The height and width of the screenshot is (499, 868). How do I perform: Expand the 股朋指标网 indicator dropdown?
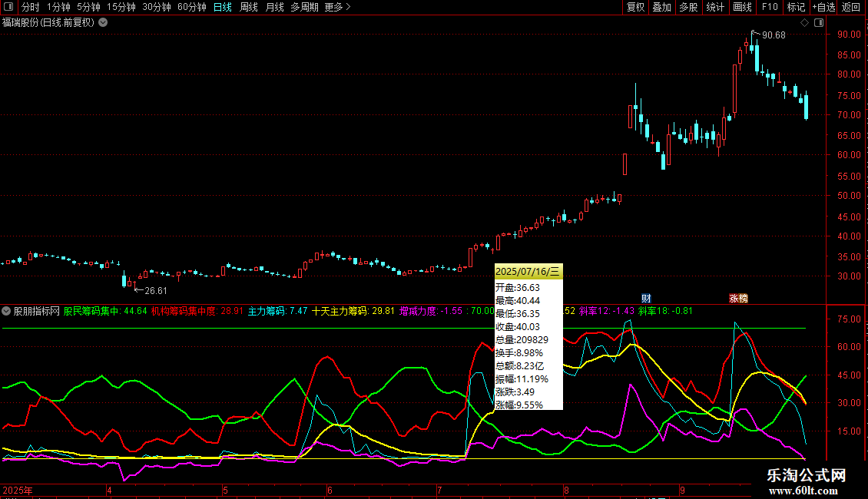7,312
